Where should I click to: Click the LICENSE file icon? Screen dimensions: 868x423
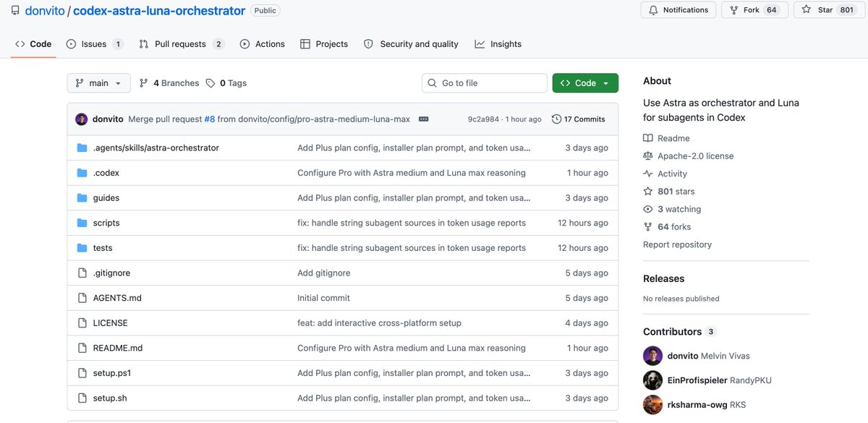pos(82,323)
